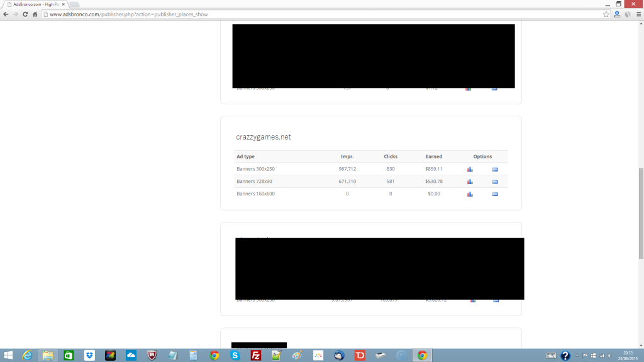Click the 830 clicks value
The height and width of the screenshot is (362, 644).
coord(391,169)
